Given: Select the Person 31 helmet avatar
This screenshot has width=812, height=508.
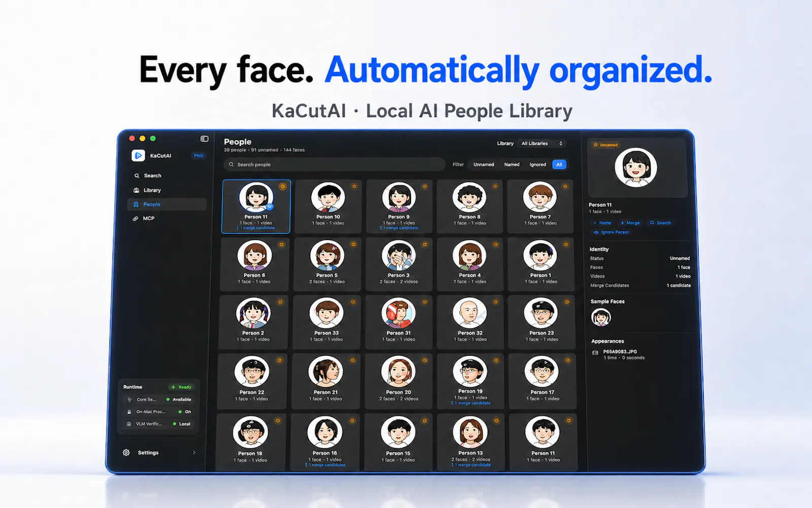Looking at the screenshot, I should click(398, 313).
